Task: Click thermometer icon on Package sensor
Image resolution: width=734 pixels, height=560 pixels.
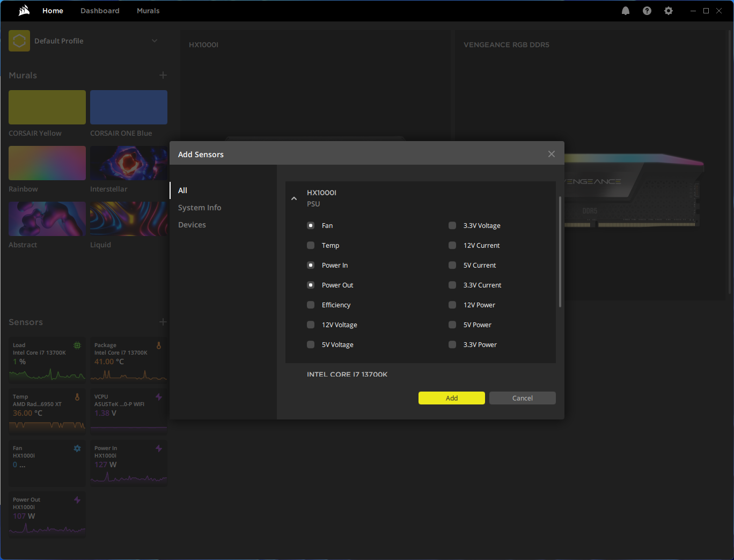Action: tap(159, 345)
